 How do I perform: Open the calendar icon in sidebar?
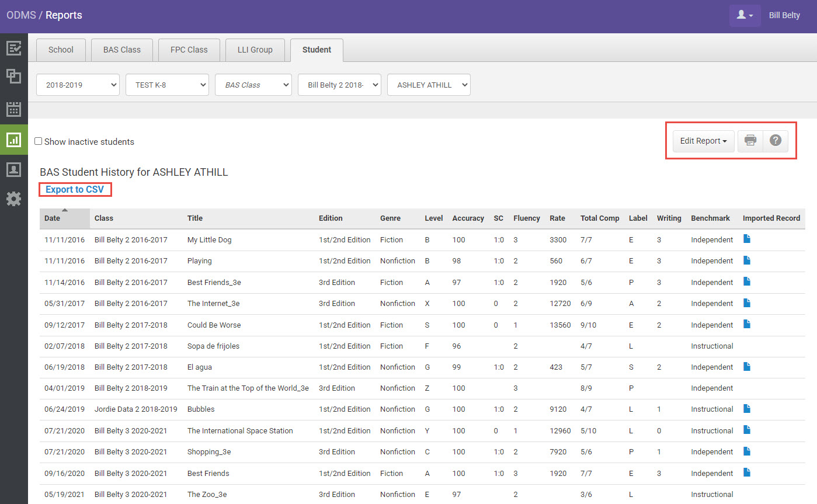13,109
